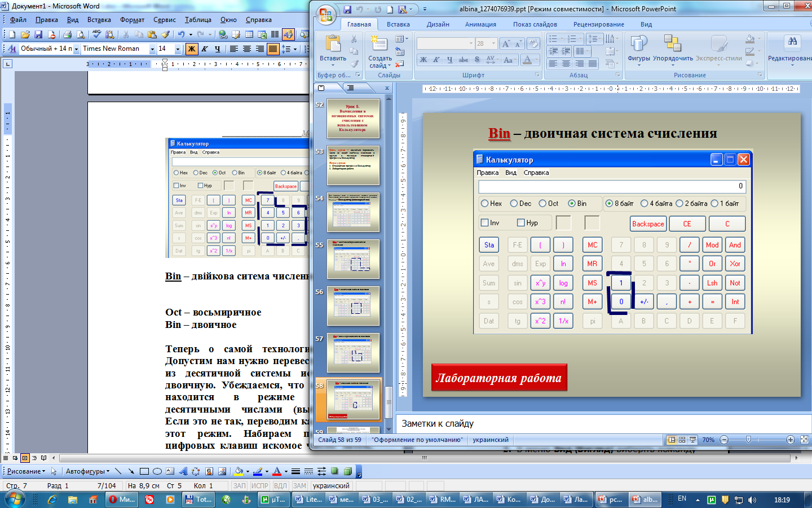This screenshot has width=812, height=508.
Task: Open Times New Roman font dropdown
Action: click(x=152, y=49)
